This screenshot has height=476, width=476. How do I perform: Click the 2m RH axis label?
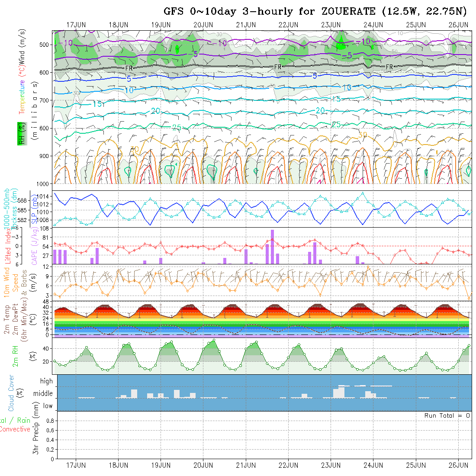[16, 356]
